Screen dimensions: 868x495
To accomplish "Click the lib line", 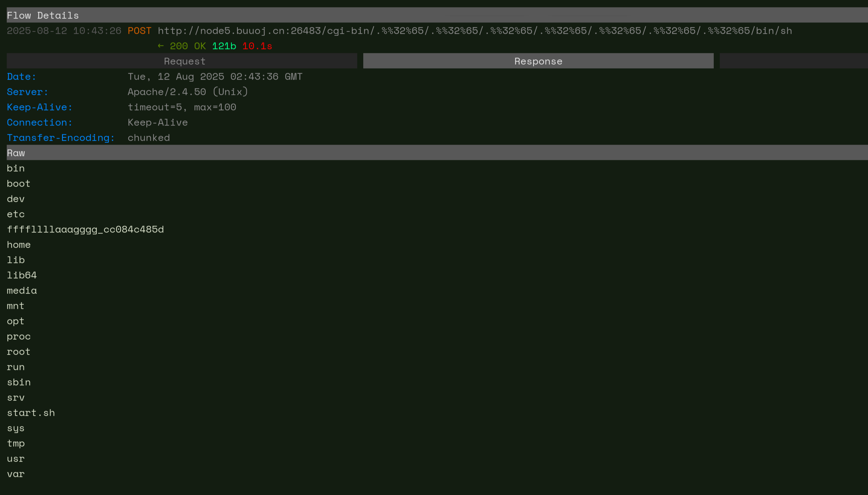I will (16, 260).
